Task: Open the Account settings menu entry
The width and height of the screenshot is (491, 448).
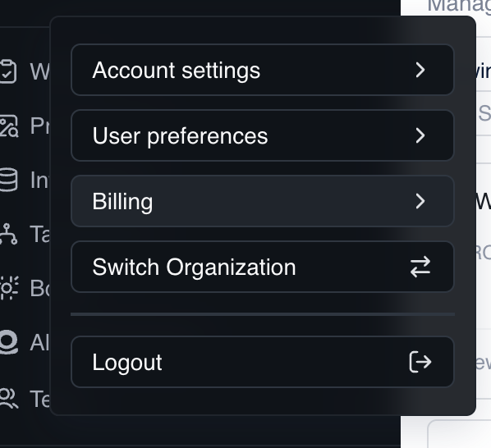Action: 263,70
